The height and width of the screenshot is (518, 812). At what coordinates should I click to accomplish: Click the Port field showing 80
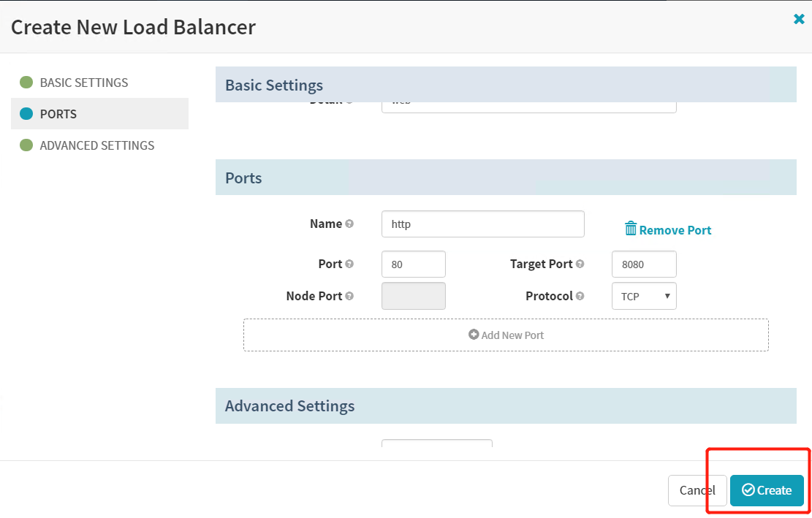click(x=413, y=264)
